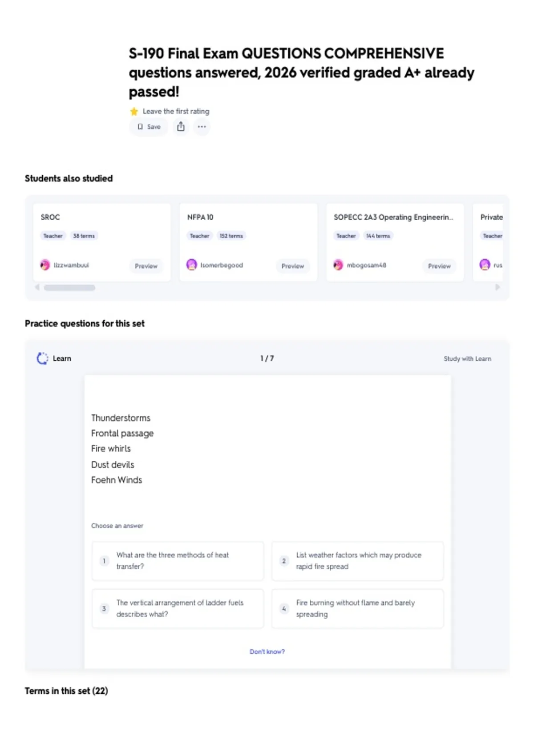The width and height of the screenshot is (534, 756).
Task: Preview the NFPA 10 study set
Action: 292,266
